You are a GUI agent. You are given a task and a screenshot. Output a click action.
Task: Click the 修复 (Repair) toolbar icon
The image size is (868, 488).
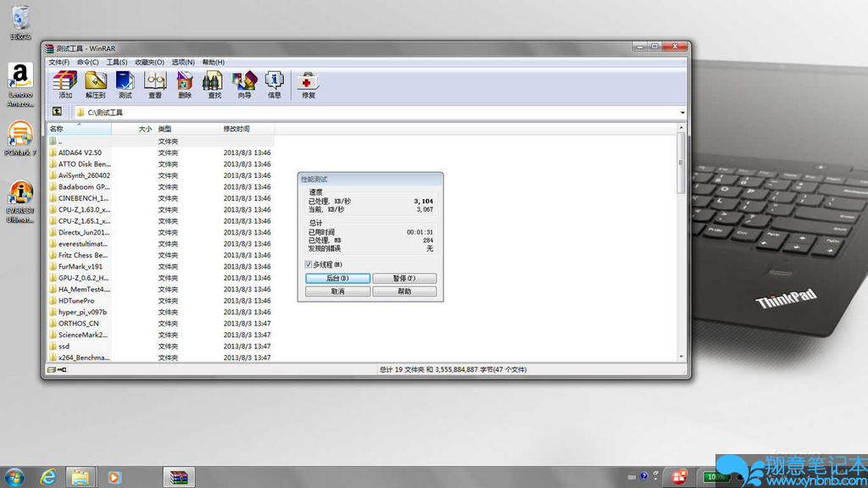(x=308, y=85)
